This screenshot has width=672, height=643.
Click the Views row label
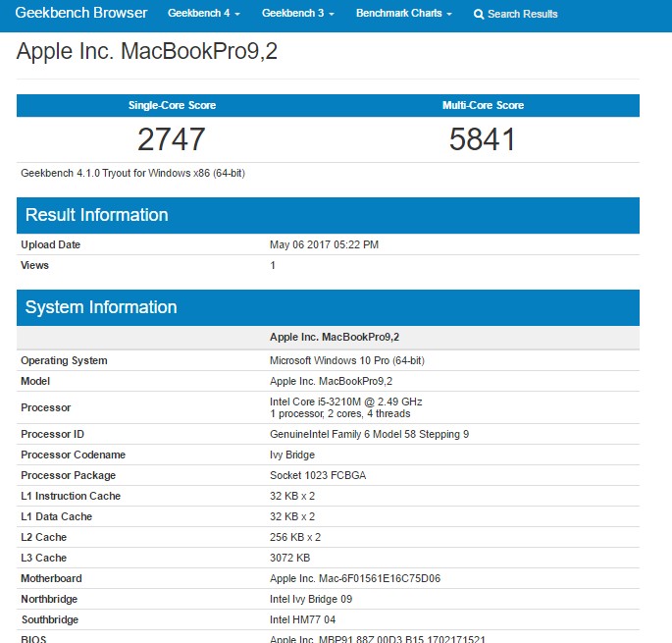tap(34, 265)
